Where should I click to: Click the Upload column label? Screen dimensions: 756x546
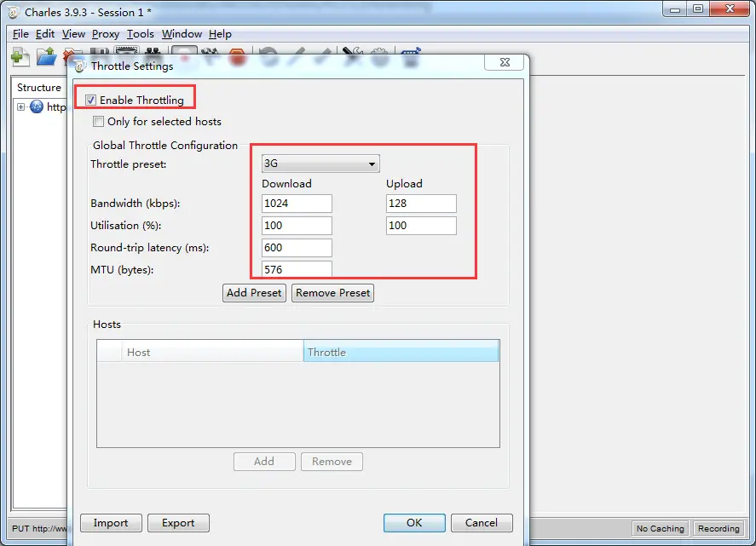405,184
